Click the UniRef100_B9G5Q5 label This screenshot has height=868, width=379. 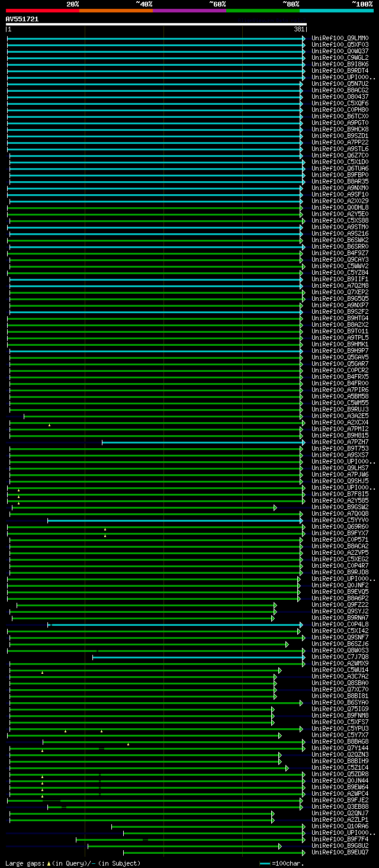click(340, 299)
